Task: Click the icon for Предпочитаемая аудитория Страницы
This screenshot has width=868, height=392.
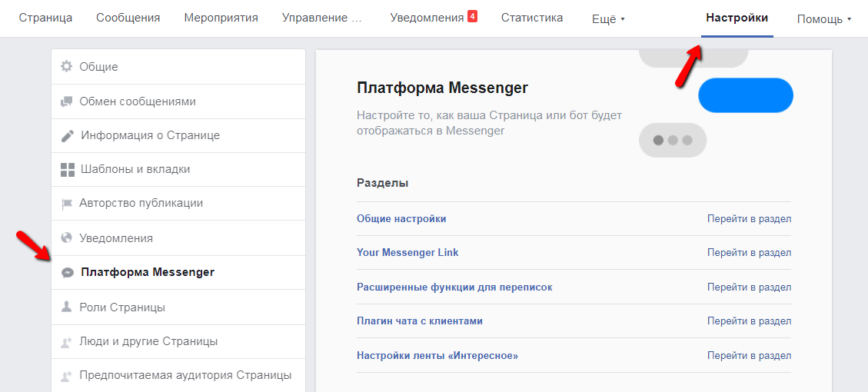Action: click(x=66, y=376)
